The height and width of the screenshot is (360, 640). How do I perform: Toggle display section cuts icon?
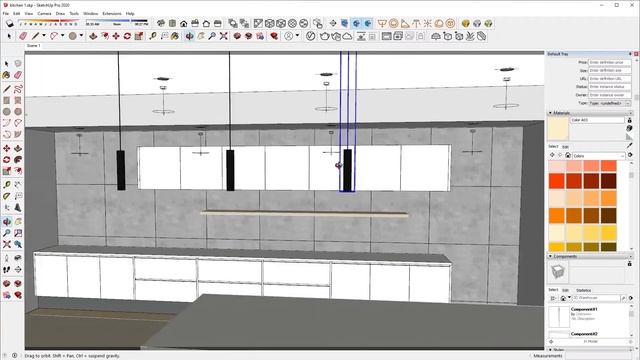[356, 23]
